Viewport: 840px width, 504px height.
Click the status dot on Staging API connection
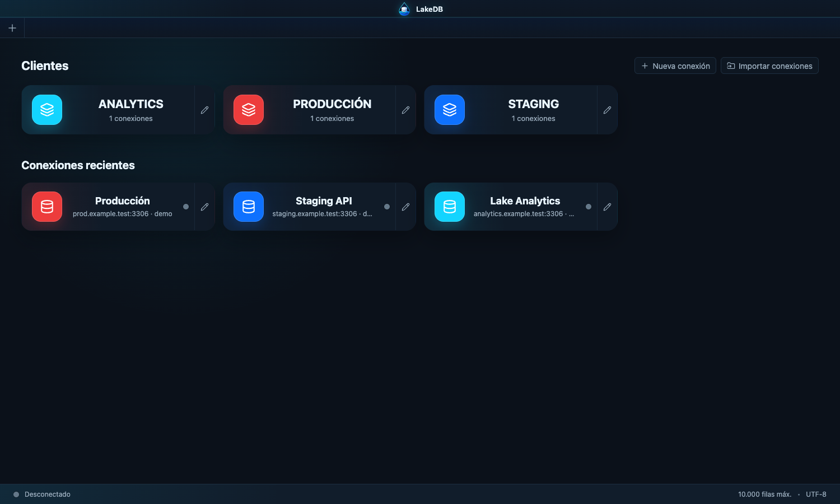coord(387,207)
